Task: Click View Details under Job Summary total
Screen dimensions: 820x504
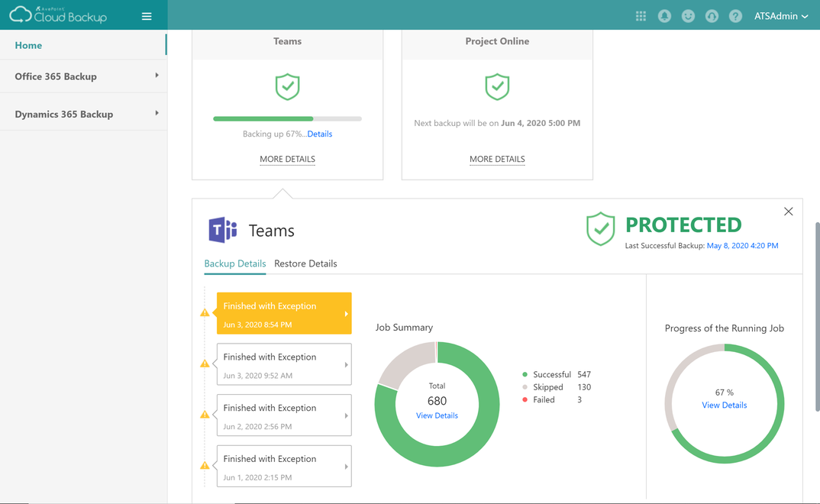Action: (437, 415)
